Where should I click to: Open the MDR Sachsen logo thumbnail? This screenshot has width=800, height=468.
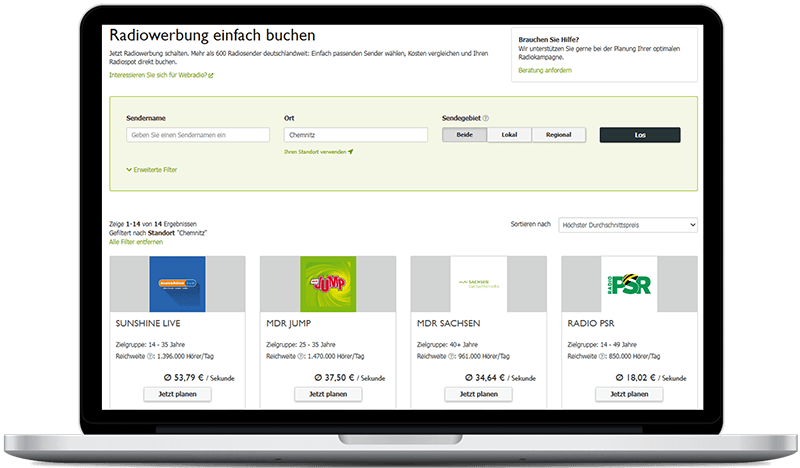coord(479,284)
